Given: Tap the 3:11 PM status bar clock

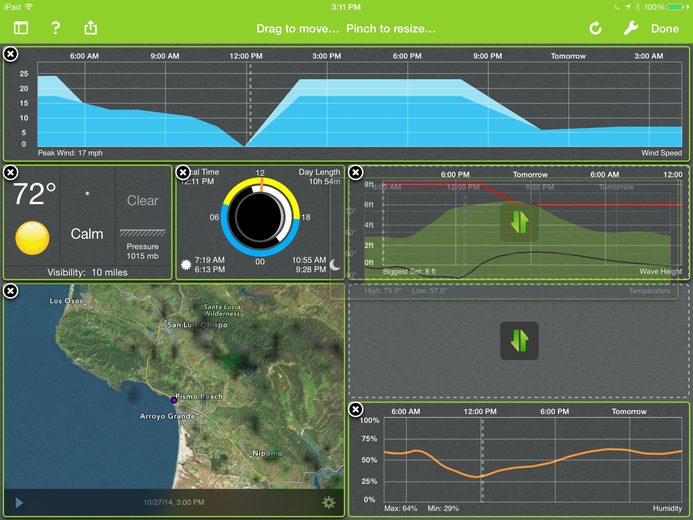Looking at the screenshot, I should coord(346,7).
